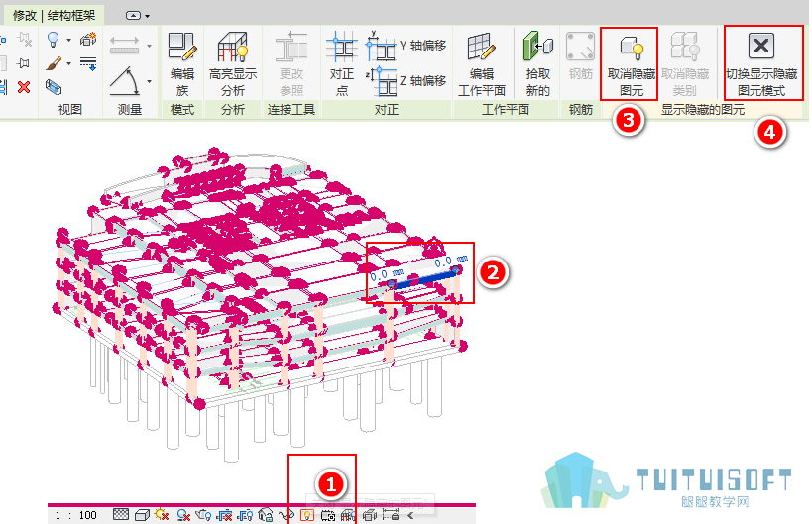Image resolution: width=812 pixels, height=524 pixels.
Task: Select the Z 轴偏移 (Z Offset) tool
Action: click(x=406, y=81)
